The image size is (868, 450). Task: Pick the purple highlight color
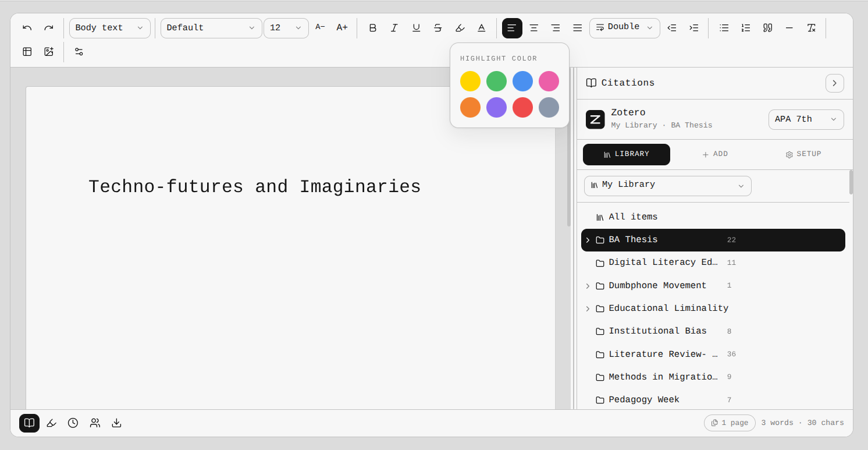pos(496,108)
